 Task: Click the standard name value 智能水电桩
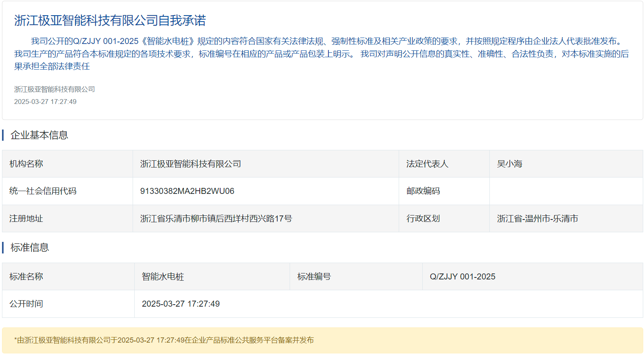click(x=163, y=277)
